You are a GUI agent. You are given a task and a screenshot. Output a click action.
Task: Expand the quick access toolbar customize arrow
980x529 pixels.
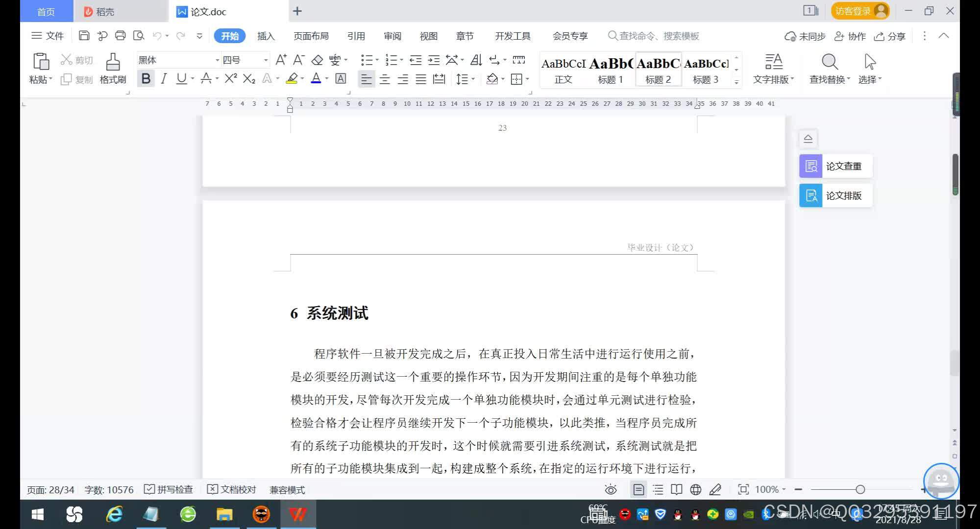(199, 36)
